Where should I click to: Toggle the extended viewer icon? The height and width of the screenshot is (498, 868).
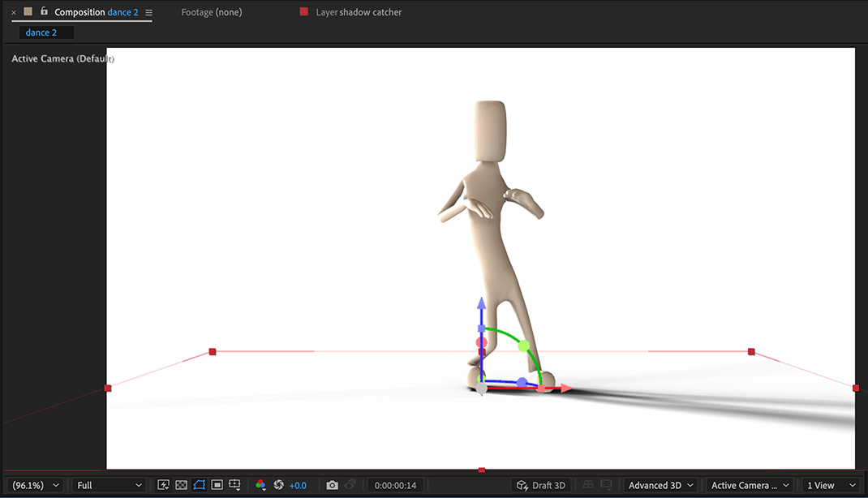(x=607, y=485)
